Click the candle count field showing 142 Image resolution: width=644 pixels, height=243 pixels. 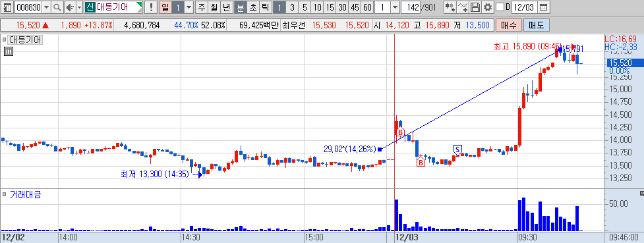click(x=411, y=7)
